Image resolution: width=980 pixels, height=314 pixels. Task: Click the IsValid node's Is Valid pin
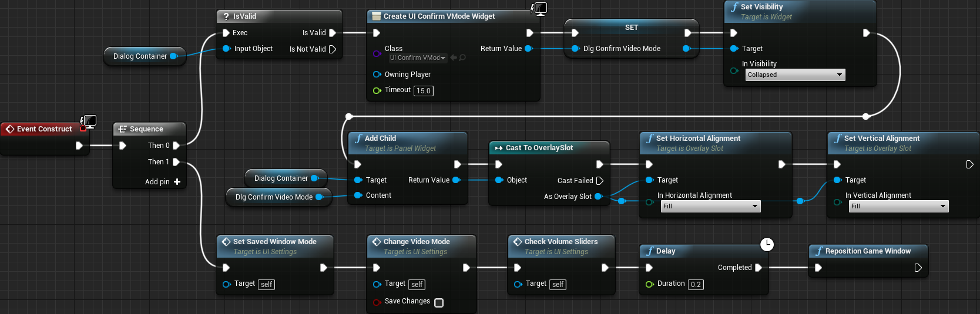pyautogui.click(x=332, y=33)
